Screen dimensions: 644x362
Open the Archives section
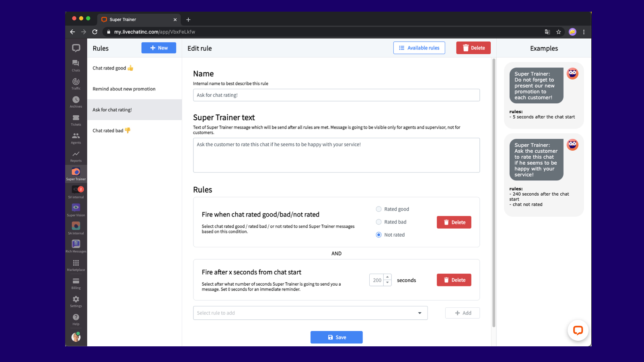click(76, 102)
